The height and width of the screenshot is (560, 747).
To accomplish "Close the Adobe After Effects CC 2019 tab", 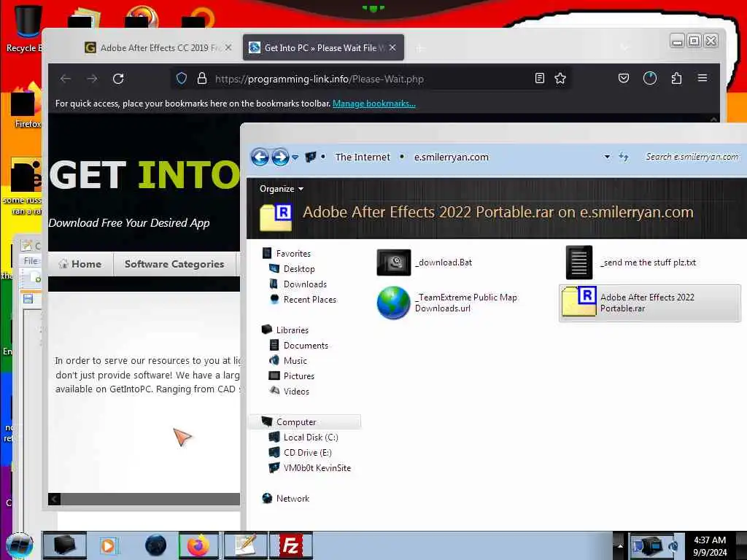I will pyautogui.click(x=228, y=47).
